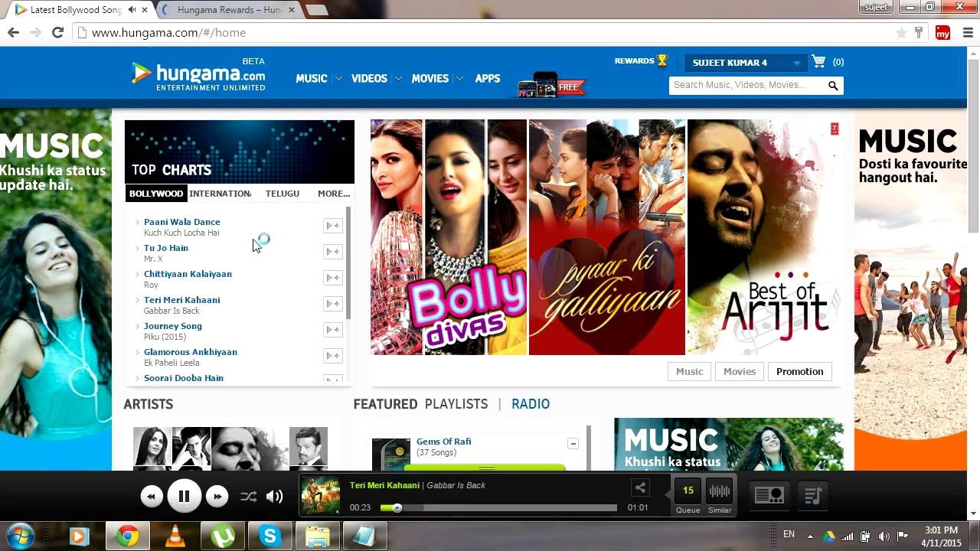The height and width of the screenshot is (551, 980).
Task: Skip to the previous track
Action: click(x=152, y=497)
